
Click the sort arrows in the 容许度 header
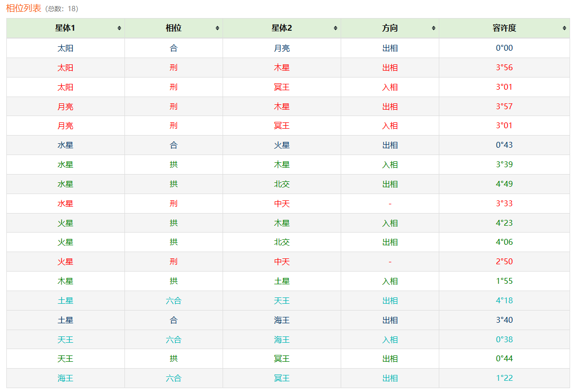564,28
